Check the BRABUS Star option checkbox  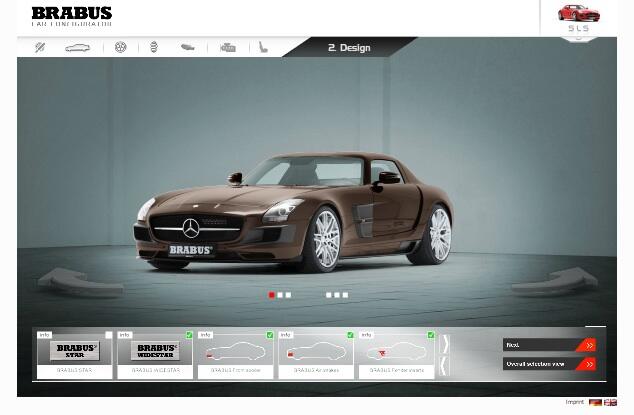coord(109,335)
